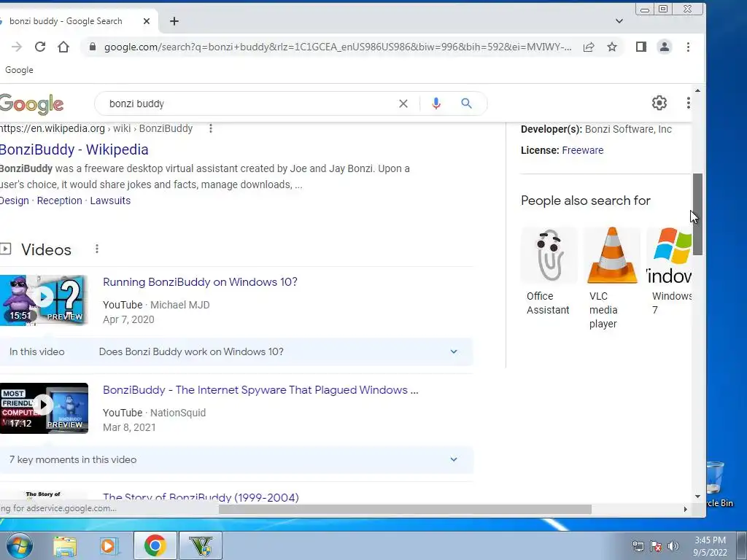Open Windows Explorer from the taskbar

tap(65, 546)
